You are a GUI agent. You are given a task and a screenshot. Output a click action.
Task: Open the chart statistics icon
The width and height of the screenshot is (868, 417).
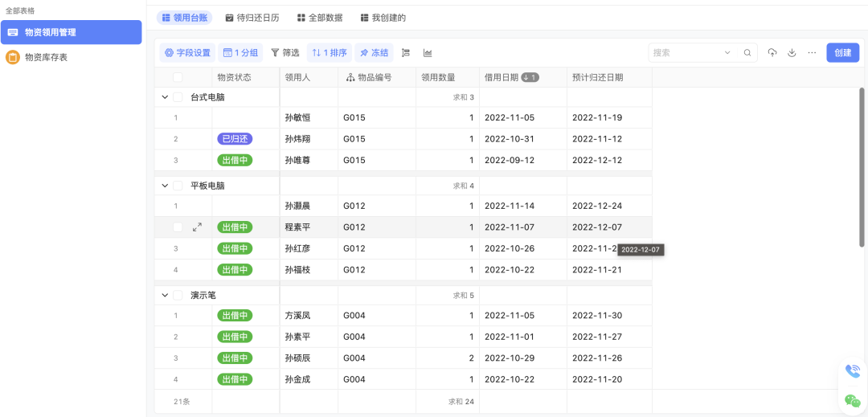[x=428, y=52]
